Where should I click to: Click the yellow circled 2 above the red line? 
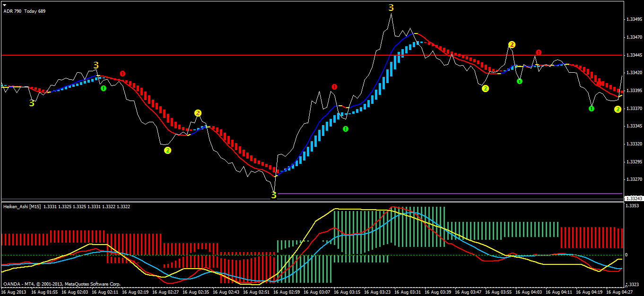pos(512,44)
